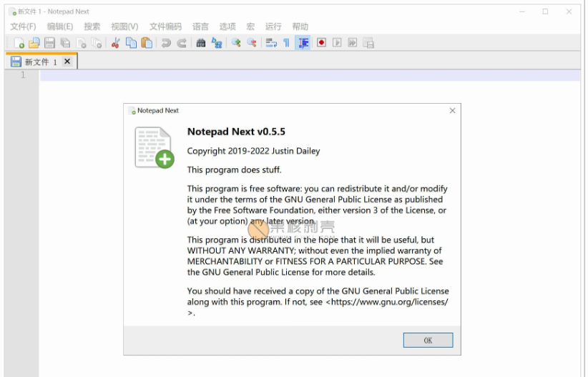Toggle word wrap in the toolbar

pyautogui.click(x=271, y=43)
